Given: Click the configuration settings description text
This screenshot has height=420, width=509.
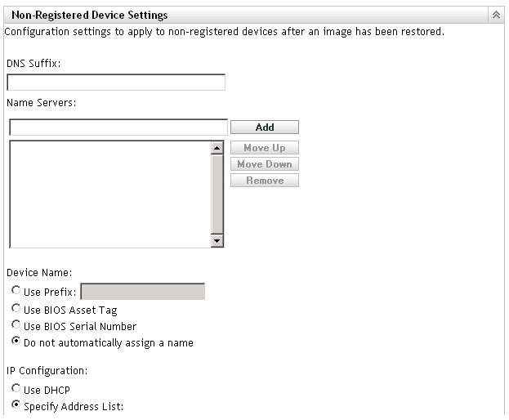Looking at the screenshot, I should click(x=224, y=32).
